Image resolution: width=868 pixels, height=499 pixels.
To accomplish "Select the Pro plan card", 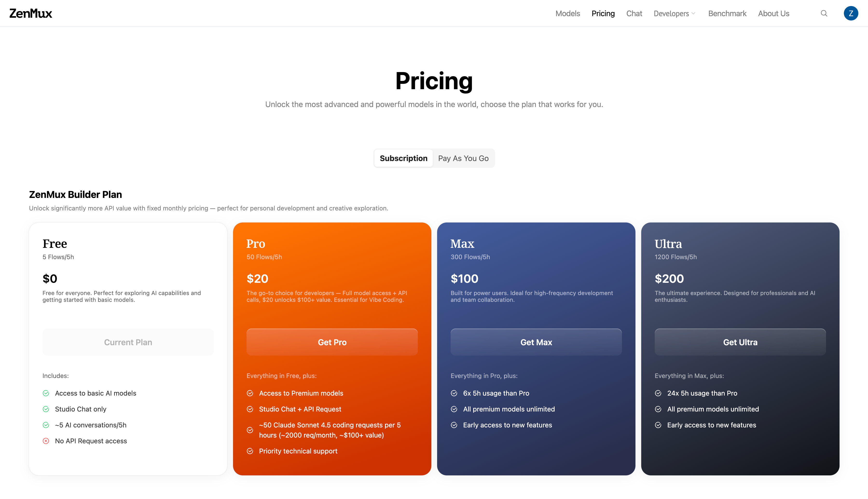I will coord(332,260).
